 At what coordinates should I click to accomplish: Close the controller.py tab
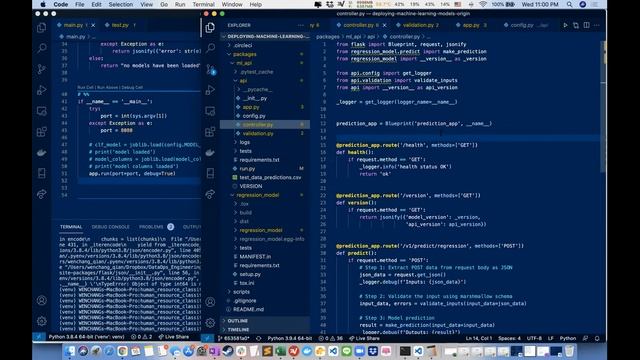384,25
